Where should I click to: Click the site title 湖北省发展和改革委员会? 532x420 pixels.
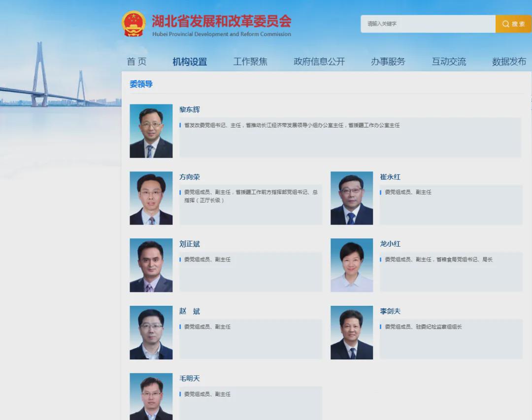click(221, 22)
